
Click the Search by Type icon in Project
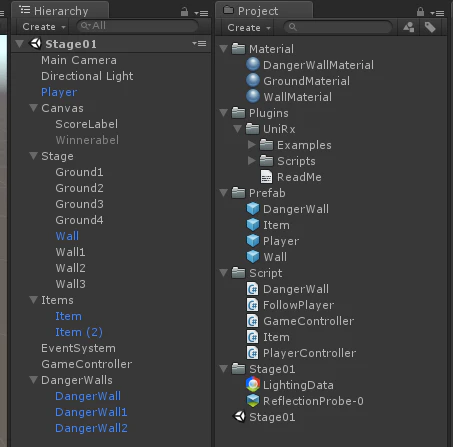[x=409, y=27]
